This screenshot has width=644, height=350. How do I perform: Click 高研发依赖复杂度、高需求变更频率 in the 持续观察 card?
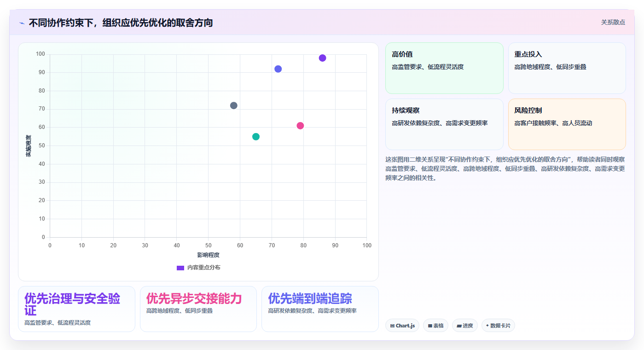[x=440, y=123]
